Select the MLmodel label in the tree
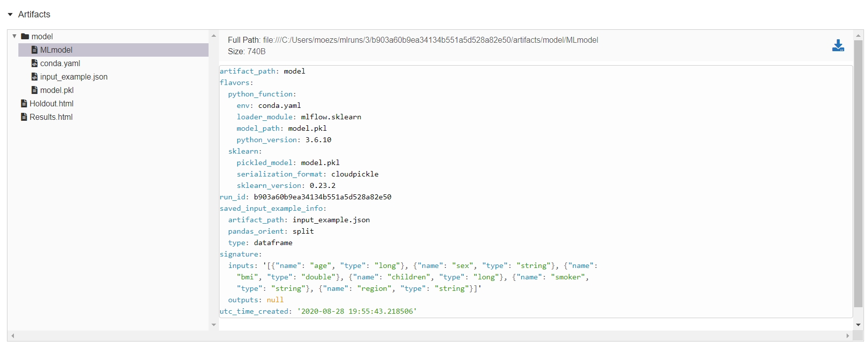The image size is (868, 346). point(56,50)
